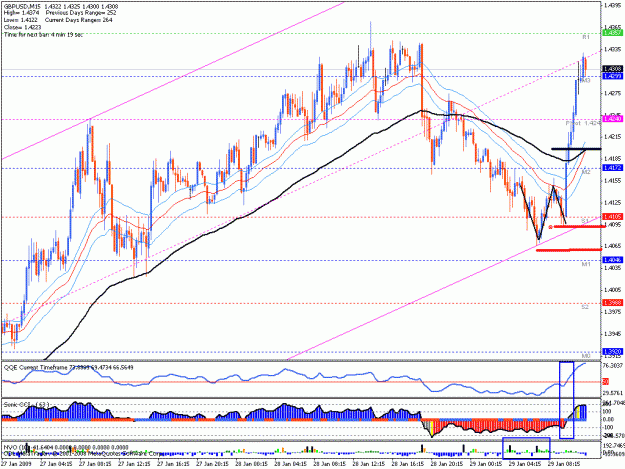
Task: Click the R1 resistance level label
Action: pos(586,37)
